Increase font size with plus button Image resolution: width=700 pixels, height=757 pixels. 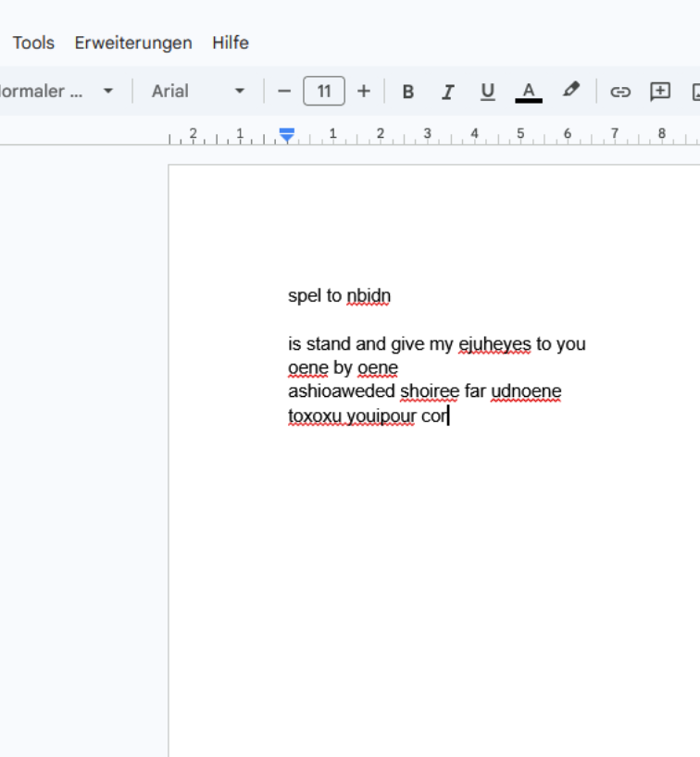364,92
